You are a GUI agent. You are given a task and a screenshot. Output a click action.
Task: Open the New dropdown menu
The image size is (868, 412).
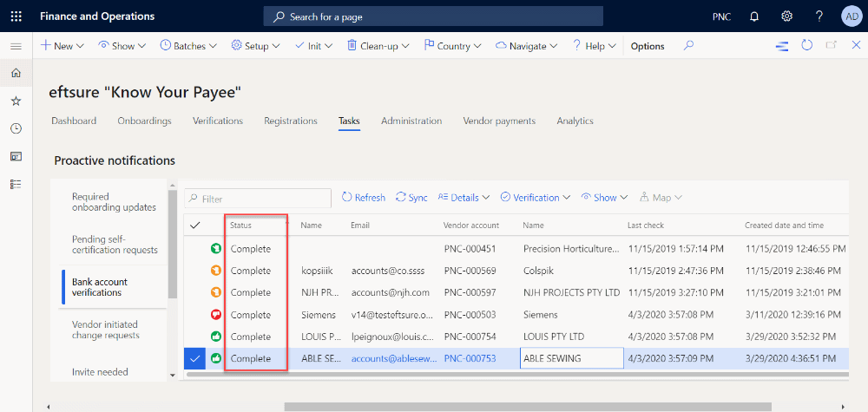62,47
